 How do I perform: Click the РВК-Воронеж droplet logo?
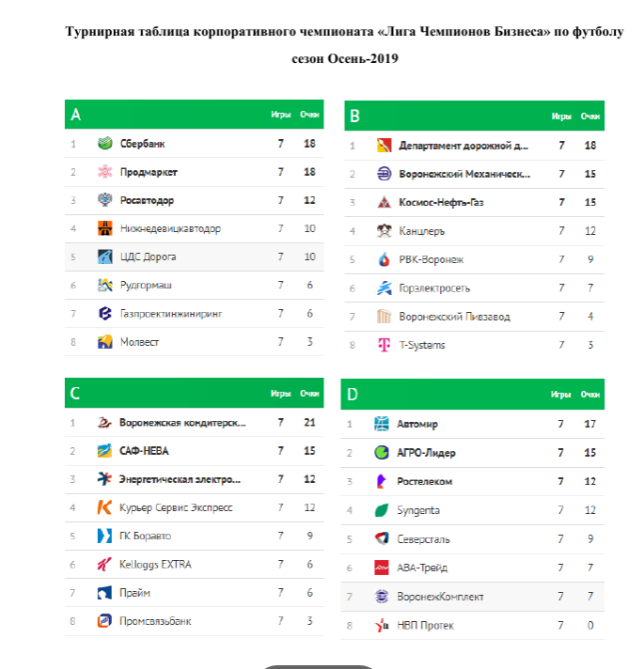tap(384, 259)
